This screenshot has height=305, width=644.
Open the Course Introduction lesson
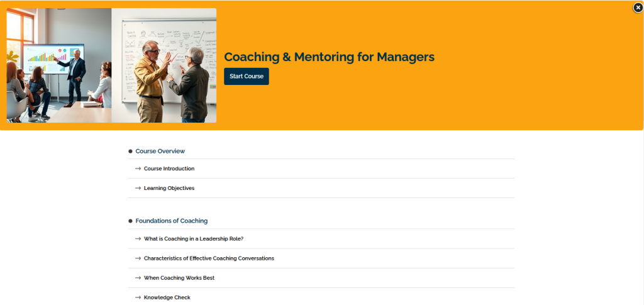(x=169, y=169)
